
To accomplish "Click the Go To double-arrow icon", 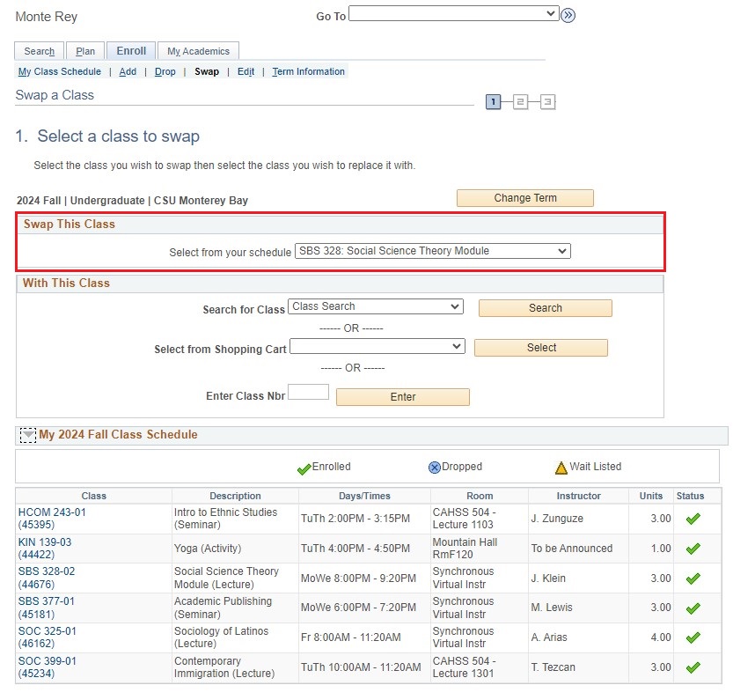I will tap(568, 15).
